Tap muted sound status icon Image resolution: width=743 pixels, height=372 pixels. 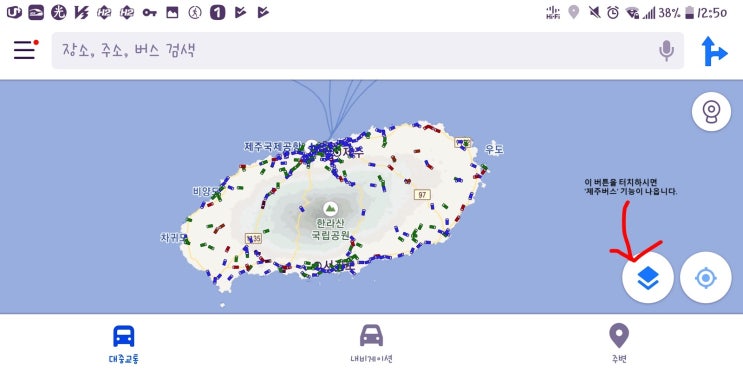pos(594,13)
